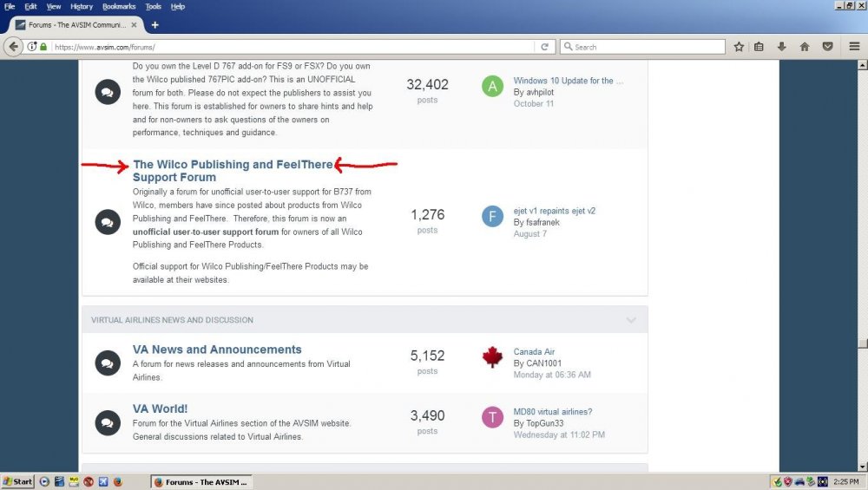Screen dimensions: 868x490
Task: Click forum icon beside VA News and Announcements
Action: coord(108,363)
